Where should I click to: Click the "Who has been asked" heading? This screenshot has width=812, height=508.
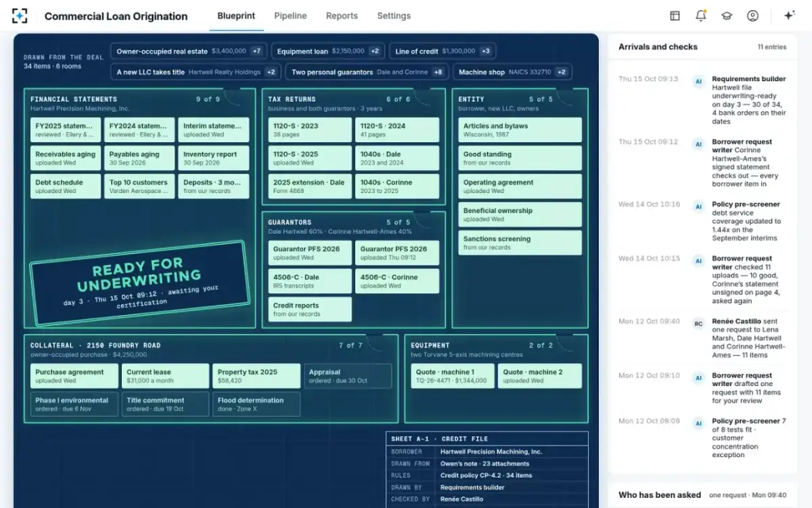tap(660, 495)
